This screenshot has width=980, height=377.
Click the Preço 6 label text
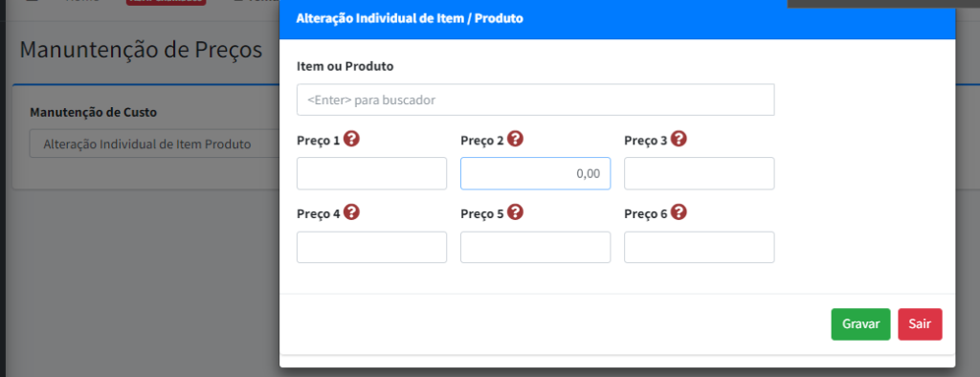pos(646,214)
